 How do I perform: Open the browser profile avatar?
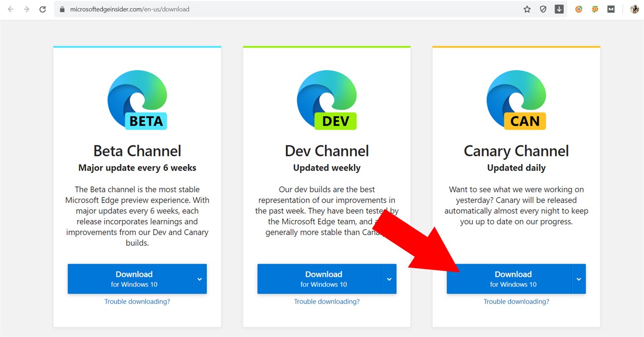(635, 9)
